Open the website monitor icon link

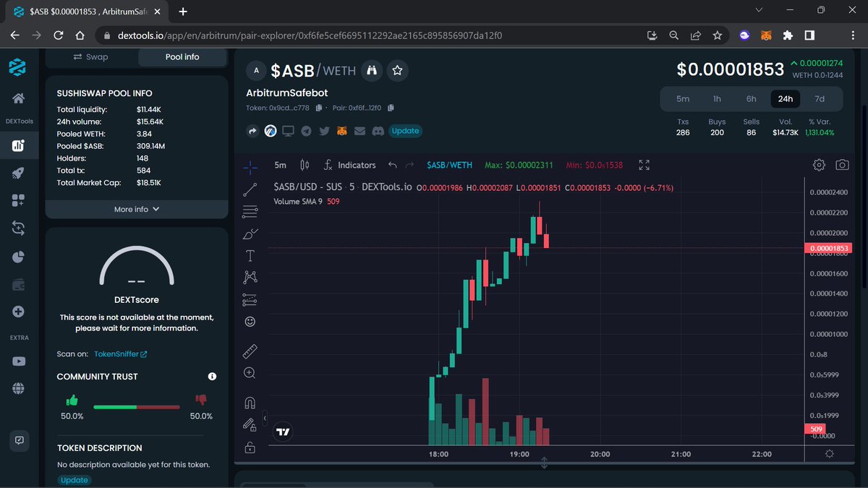coord(288,131)
